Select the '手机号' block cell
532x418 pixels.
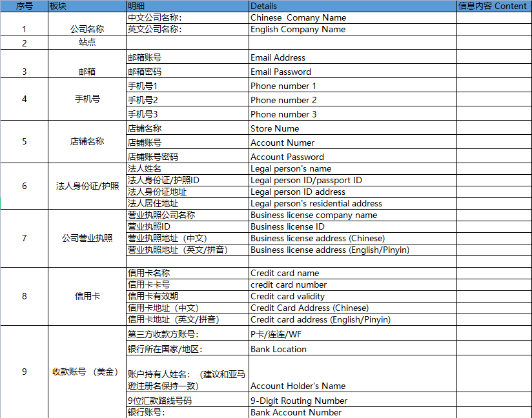87,99
